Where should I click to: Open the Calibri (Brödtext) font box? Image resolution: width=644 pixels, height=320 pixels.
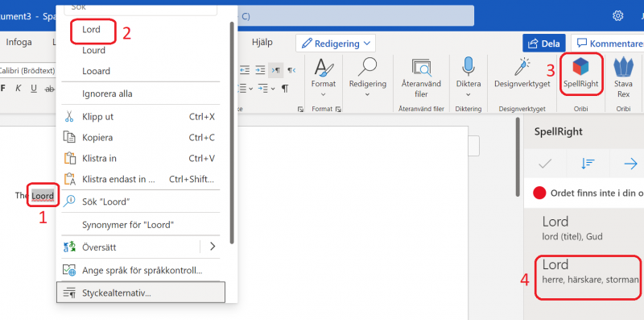tap(27, 71)
